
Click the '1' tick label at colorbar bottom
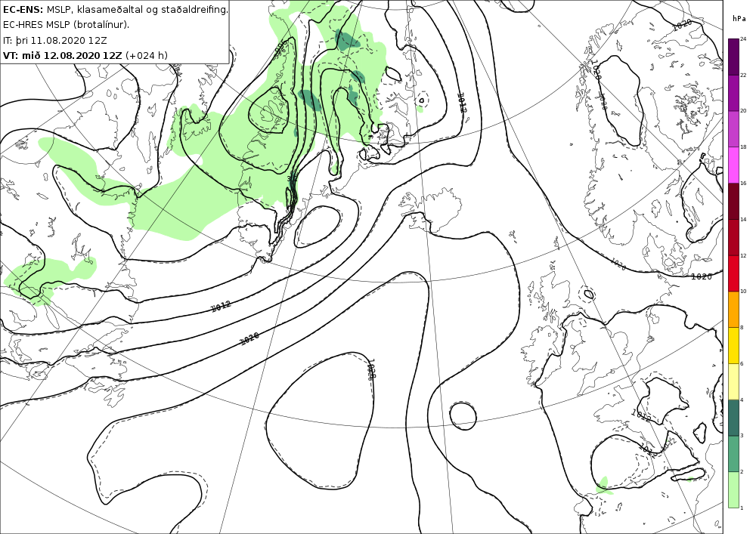pos(742,508)
